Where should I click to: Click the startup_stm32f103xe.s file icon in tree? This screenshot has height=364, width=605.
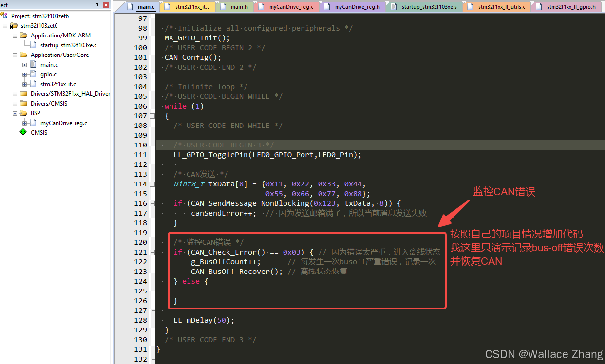click(33, 45)
